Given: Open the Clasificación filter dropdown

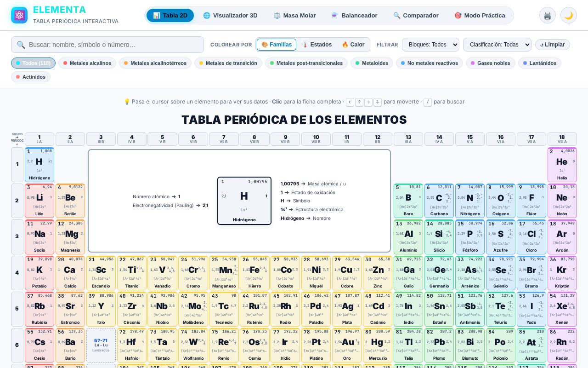Looking at the screenshot, I should pyautogui.click(x=497, y=45).
